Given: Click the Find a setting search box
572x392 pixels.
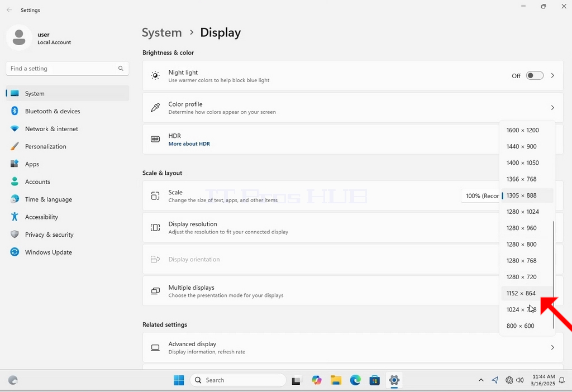Looking at the screenshot, I should [68, 69].
